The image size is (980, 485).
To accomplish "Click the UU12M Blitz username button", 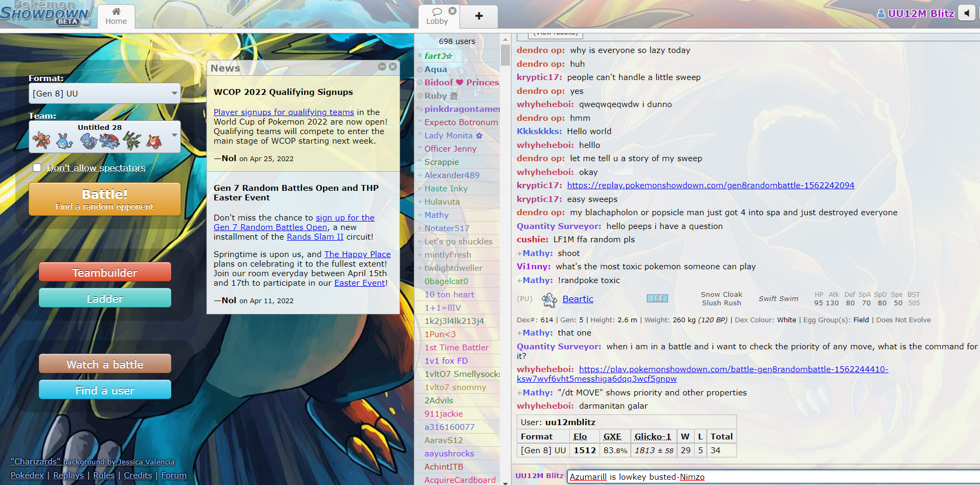I will 916,13.
